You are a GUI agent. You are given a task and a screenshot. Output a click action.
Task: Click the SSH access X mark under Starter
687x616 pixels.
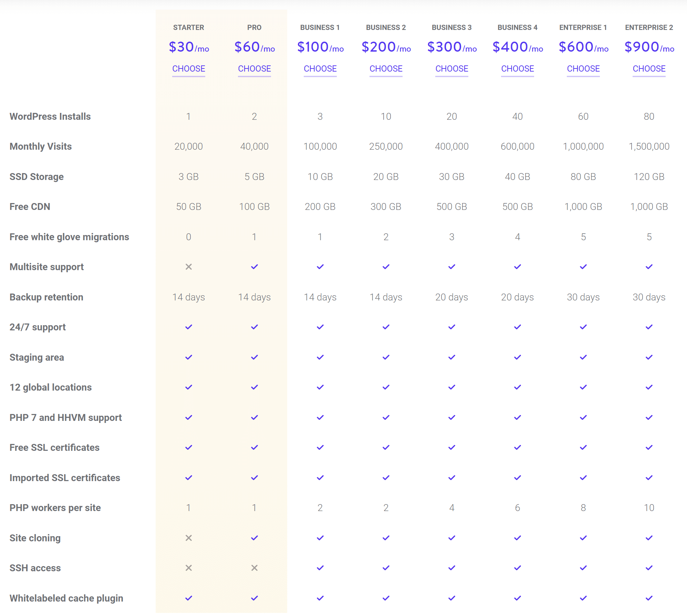click(188, 568)
